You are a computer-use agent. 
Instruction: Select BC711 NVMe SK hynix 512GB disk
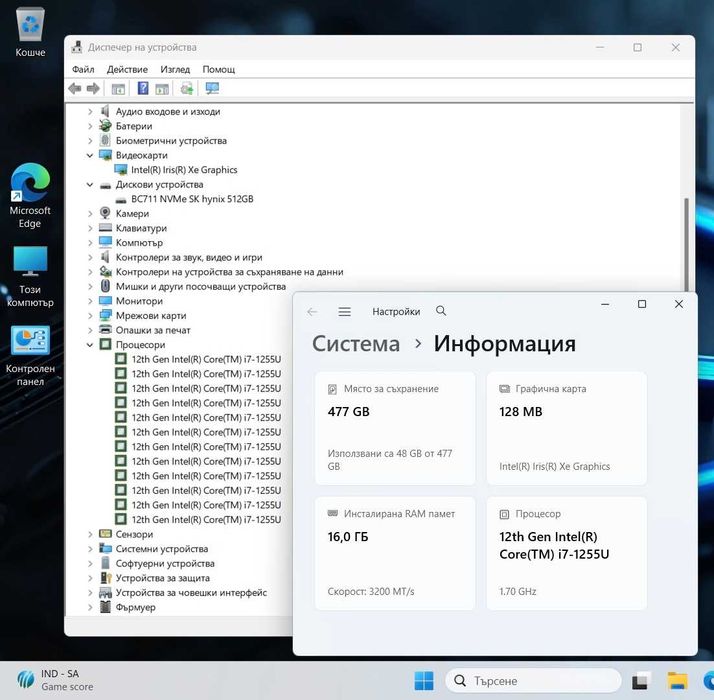click(x=192, y=199)
